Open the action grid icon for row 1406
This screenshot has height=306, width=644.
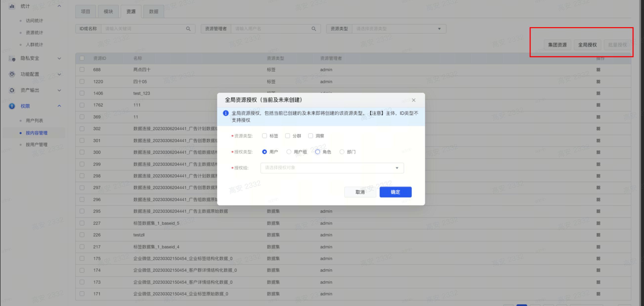598,93
